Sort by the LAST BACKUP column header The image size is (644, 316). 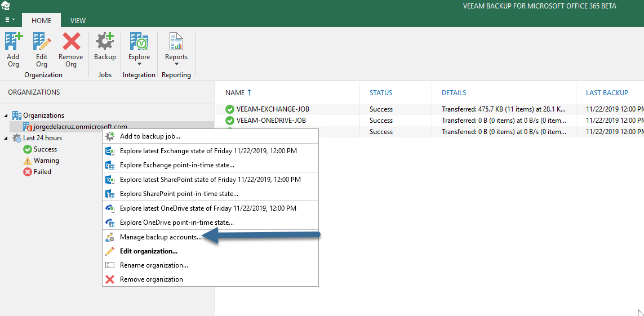pyautogui.click(x=607, y=93)
